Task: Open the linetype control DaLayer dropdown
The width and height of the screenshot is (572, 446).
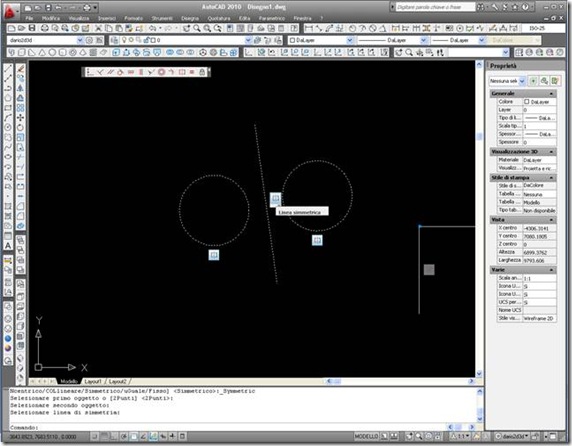Action: click(x=424, y=40)
